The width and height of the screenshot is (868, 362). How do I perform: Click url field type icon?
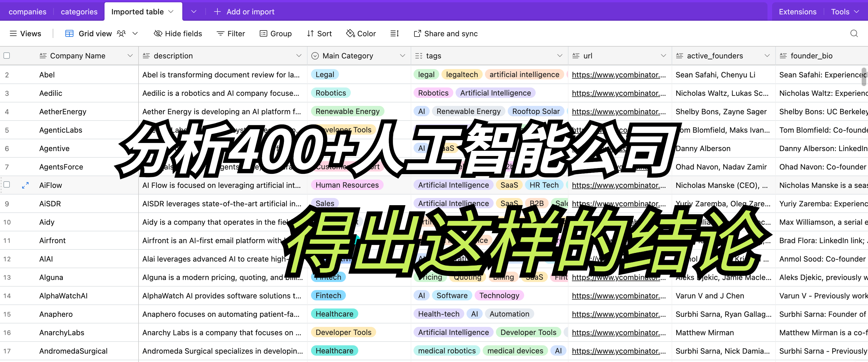[576, 56]
